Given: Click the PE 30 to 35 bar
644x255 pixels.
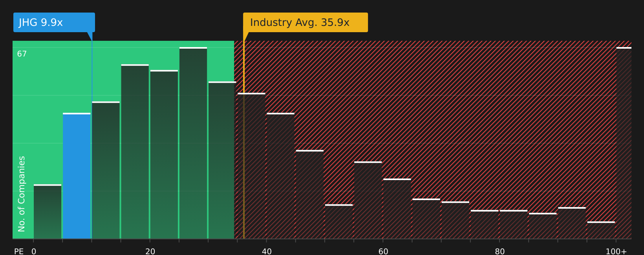Looking at the screenshot, I should [x=222, y=160].
